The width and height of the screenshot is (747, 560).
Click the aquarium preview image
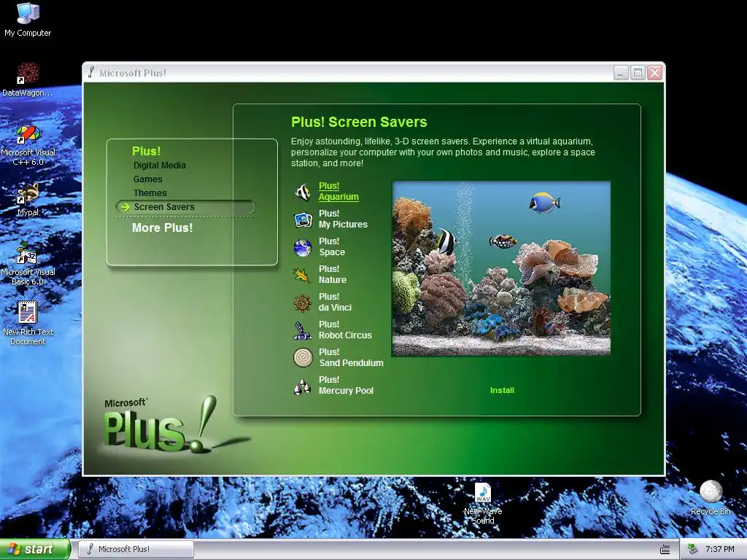pyautogui.click(x=501, y=268)
